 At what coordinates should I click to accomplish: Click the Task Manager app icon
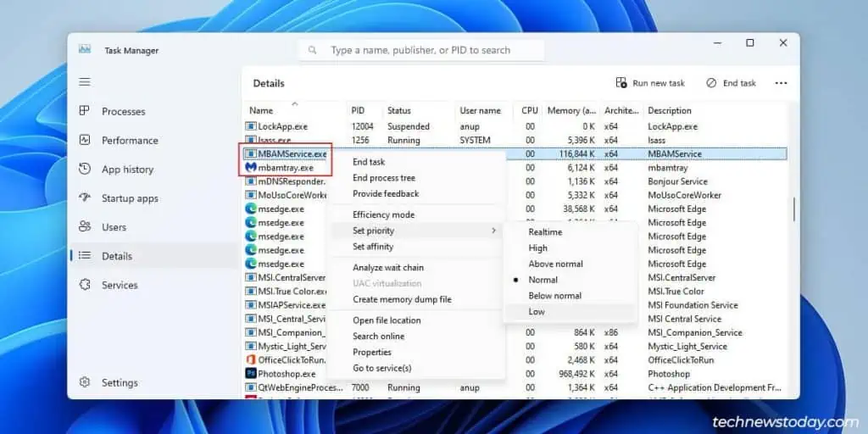(85, 49)
